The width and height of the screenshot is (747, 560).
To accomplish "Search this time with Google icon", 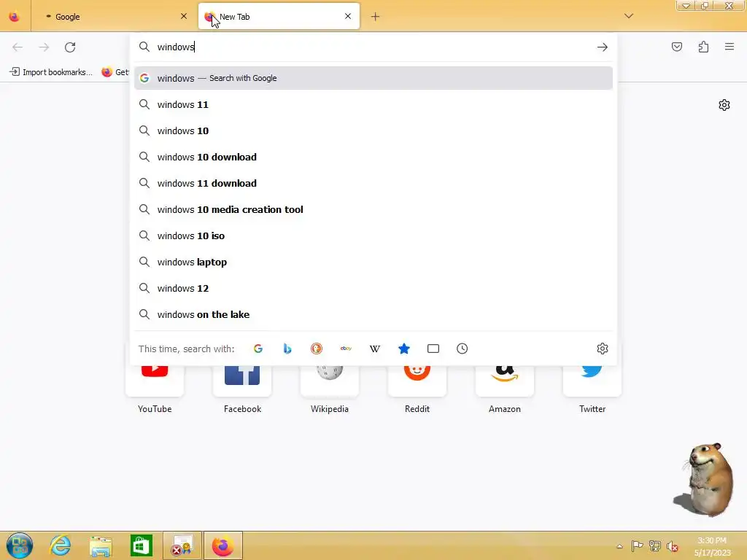I will (258, 349).
